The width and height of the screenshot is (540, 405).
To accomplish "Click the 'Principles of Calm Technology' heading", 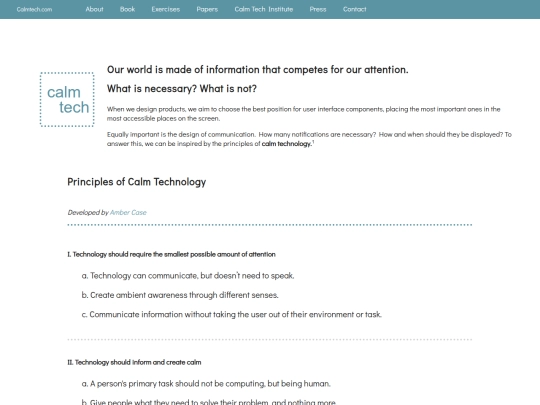I will point(137,182).
